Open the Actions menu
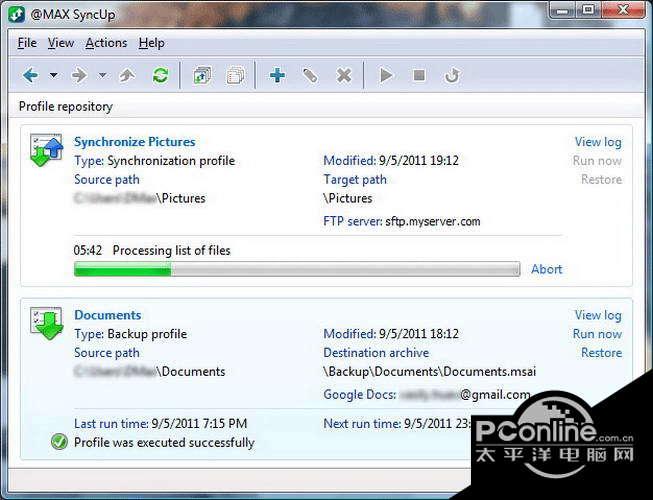 [x=106, y=43]
